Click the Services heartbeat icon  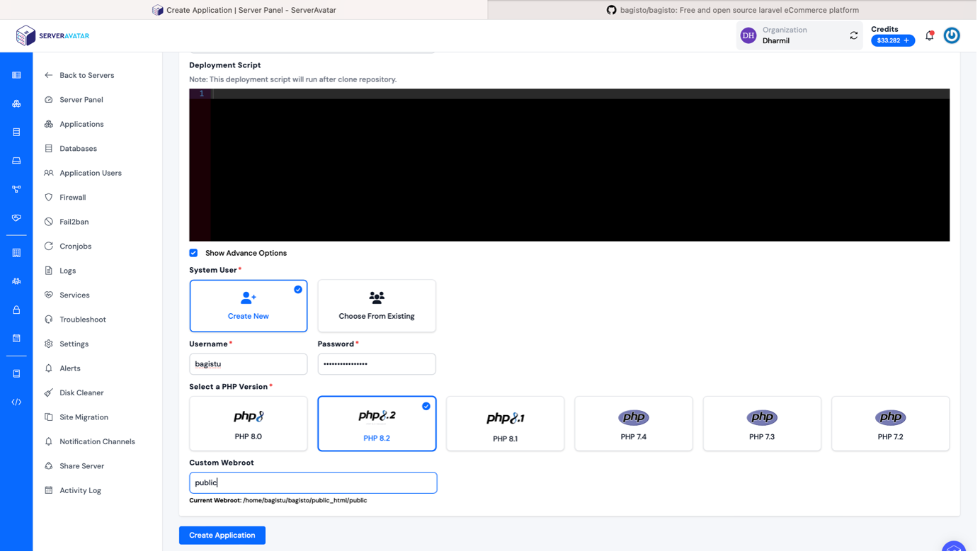49,296
